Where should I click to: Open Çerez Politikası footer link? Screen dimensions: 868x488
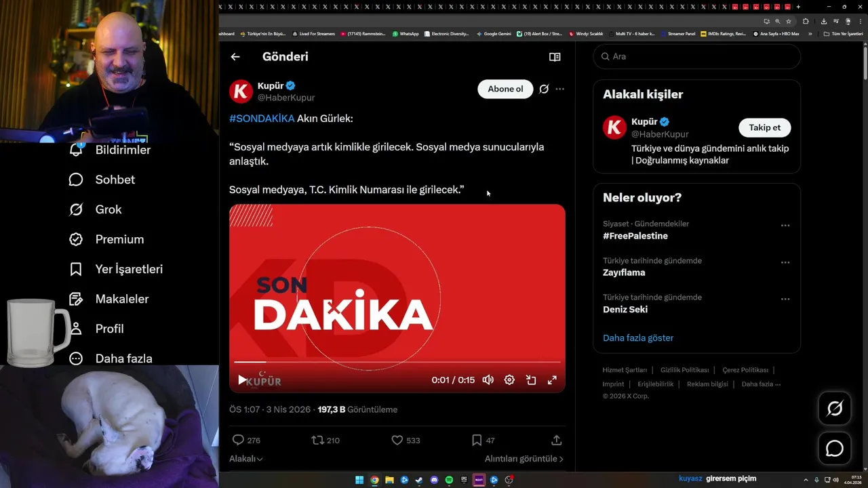(745, 370)
